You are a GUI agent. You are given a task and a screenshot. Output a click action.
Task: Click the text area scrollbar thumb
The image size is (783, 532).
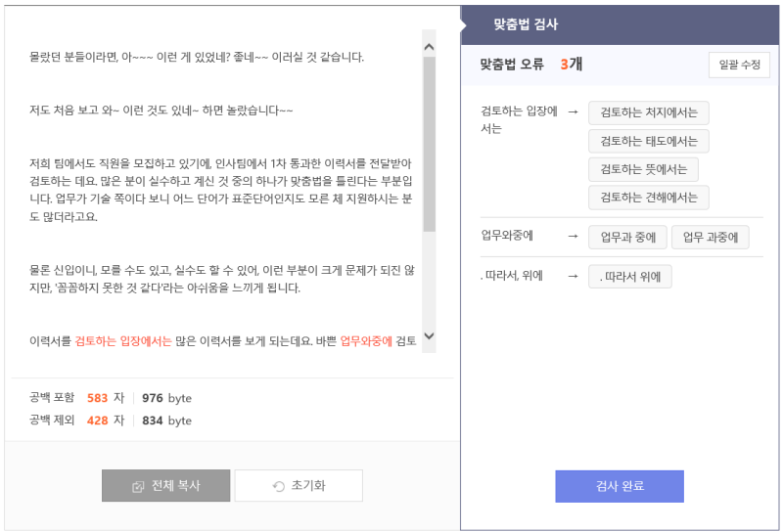(x=429, y=144)
